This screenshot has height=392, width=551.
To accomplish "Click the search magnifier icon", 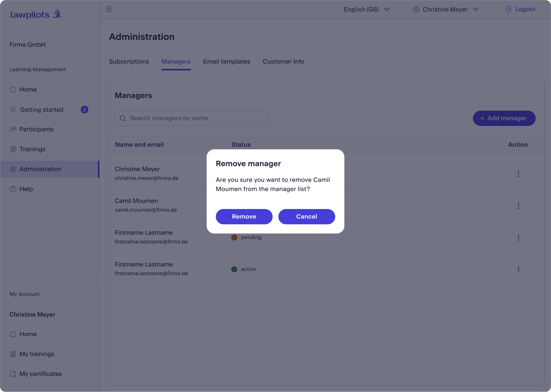I will (123, 118).
